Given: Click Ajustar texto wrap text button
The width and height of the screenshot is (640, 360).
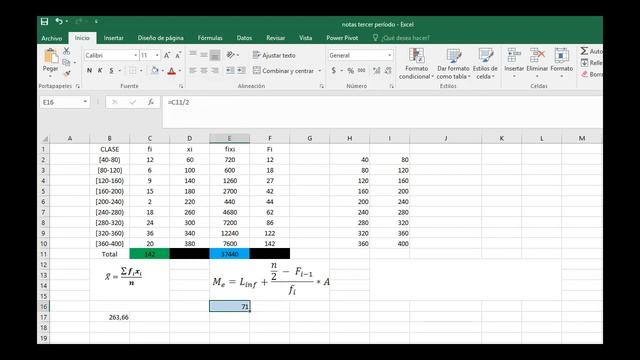Looking at the screenshot, I should pyautogui.click(x=274, y=55).
